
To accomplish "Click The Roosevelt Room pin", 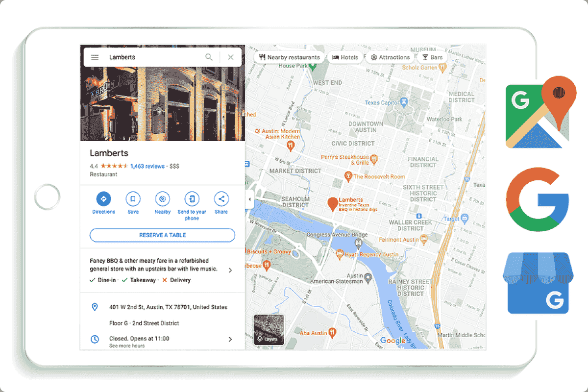I will coord(348,176).
